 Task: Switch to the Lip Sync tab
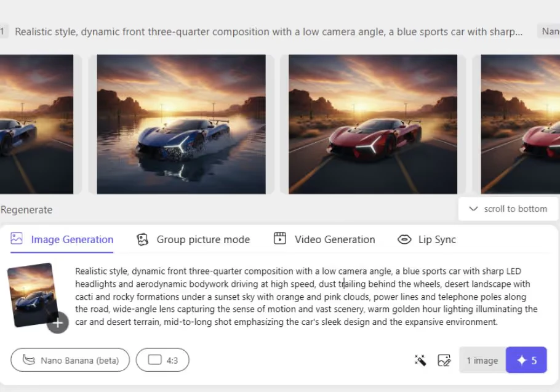[x=426, y=239]
